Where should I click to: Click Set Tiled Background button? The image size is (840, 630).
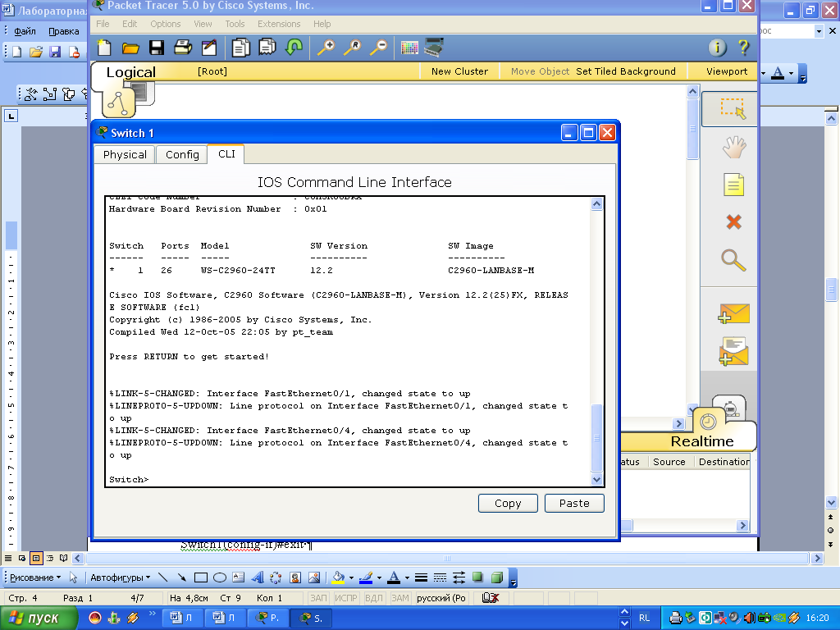click(x=626, y=71)
